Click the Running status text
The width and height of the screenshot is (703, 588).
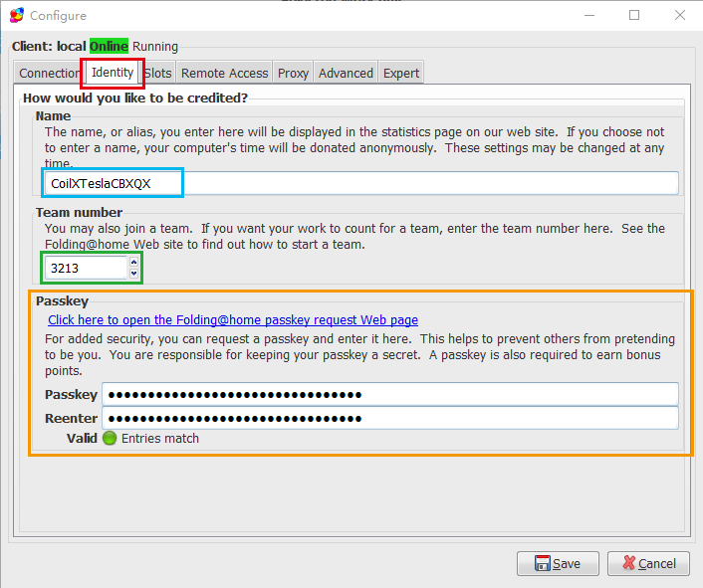[x=155, y=47]
